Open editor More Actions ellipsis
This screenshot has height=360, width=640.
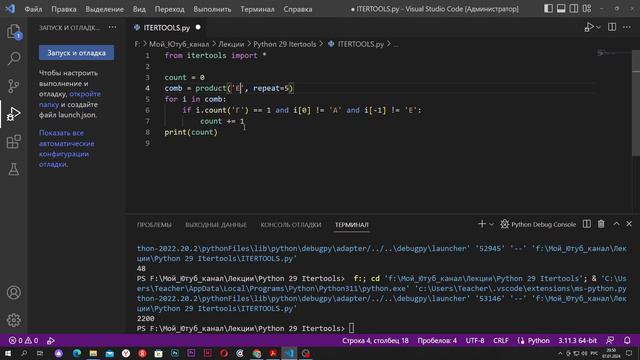[627, 27]
